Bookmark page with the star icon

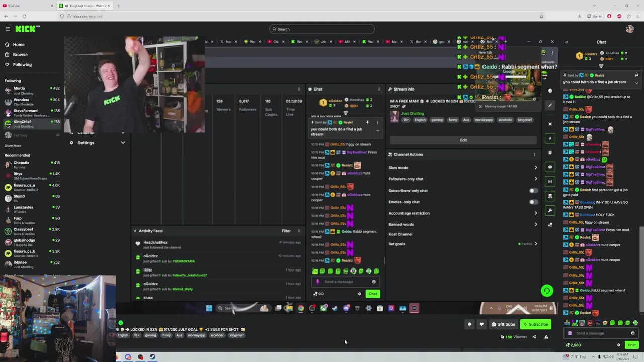(x=541, y=16)
